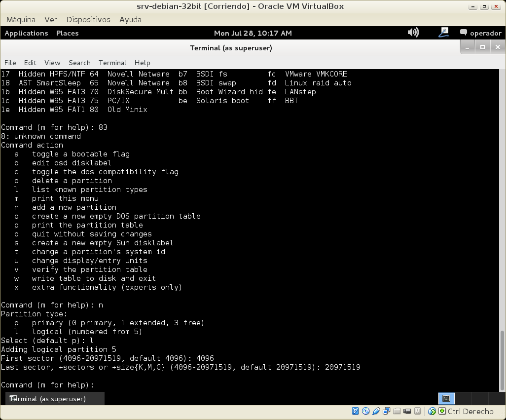
Task: Select the terminal workspace switcher thumbnail
Action: (x=446, y=398)
